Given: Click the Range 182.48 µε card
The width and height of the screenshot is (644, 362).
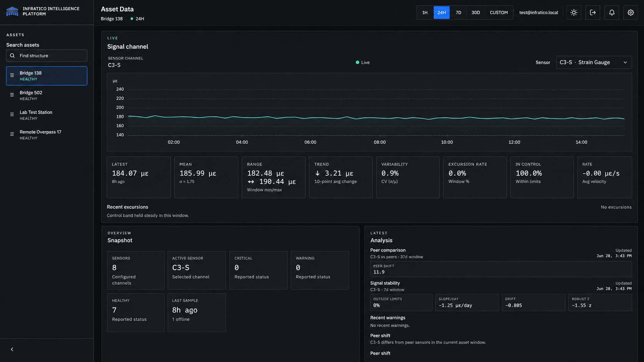Looking at the screenshot, I should coord(273,177).
